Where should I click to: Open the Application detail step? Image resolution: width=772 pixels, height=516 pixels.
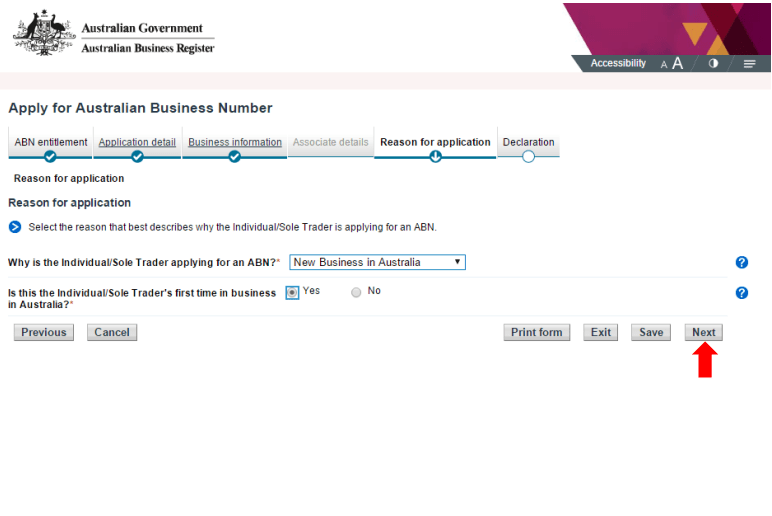(137, 142)
